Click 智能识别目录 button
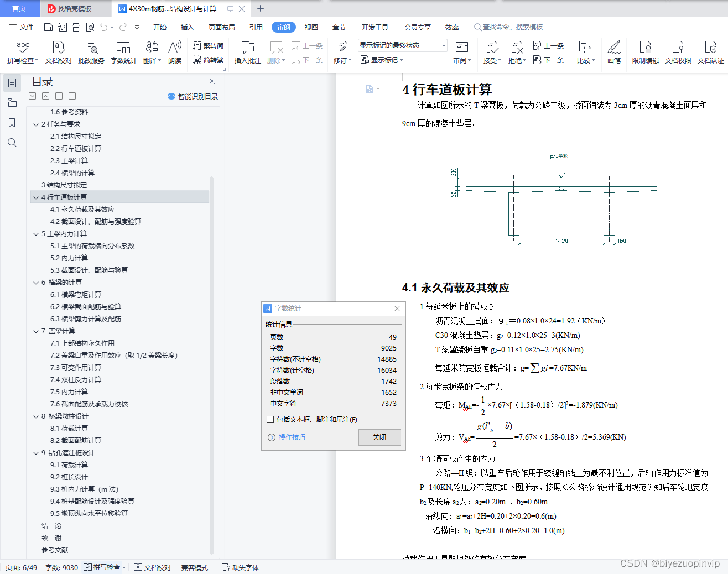The width and height of the screenshot is (728, 574). (193, 96)
